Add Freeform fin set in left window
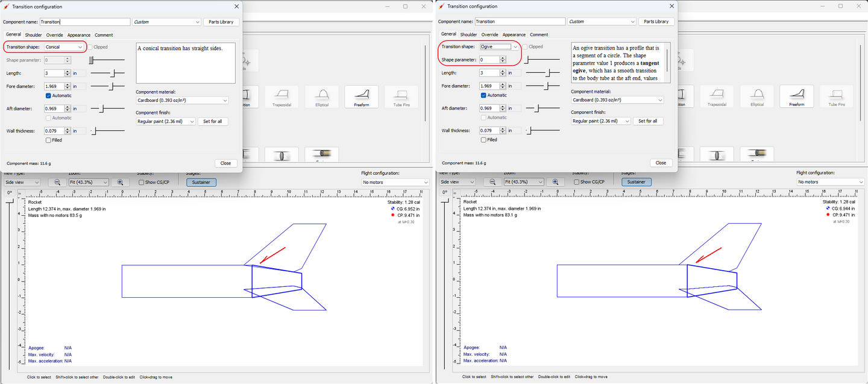Screen dimensions: 868x384 (361, 96)
